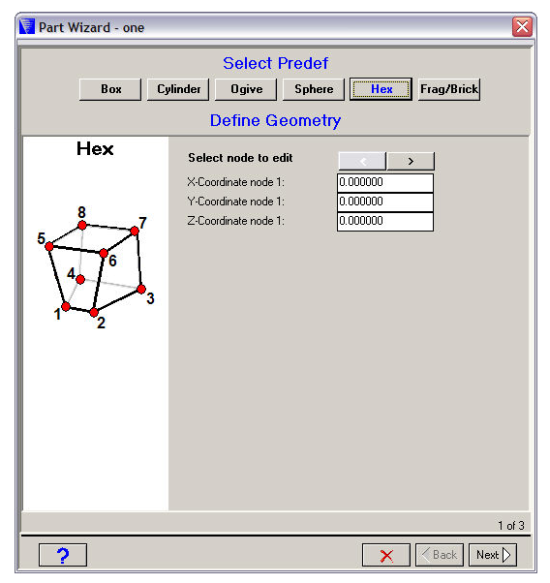The height and width of the screenshot is (583, 550).
Task: Click the Part Wizard title bar icon
Action: [x=27, y=27]
